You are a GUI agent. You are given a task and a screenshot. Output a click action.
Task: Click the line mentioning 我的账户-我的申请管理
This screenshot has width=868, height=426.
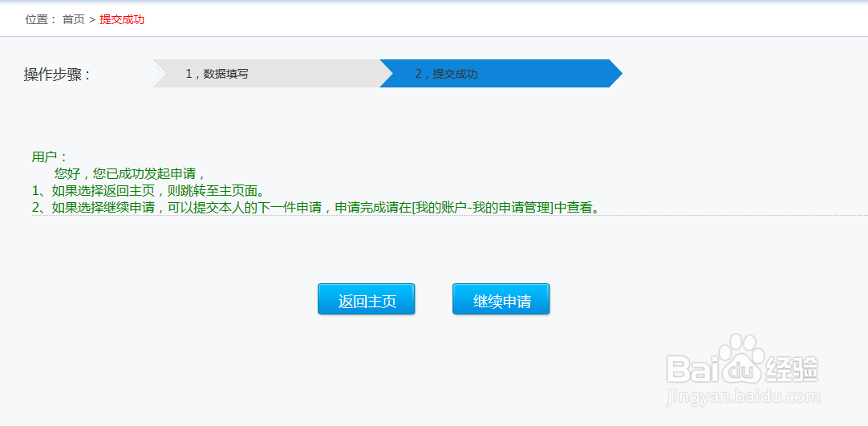coord(316,208)
